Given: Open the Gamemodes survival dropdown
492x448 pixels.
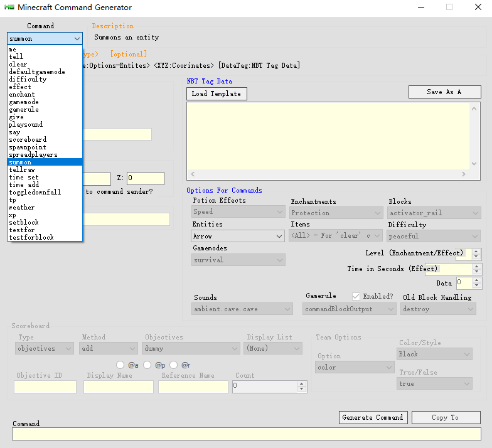Looking at the screenshot, I should point(238,260).
